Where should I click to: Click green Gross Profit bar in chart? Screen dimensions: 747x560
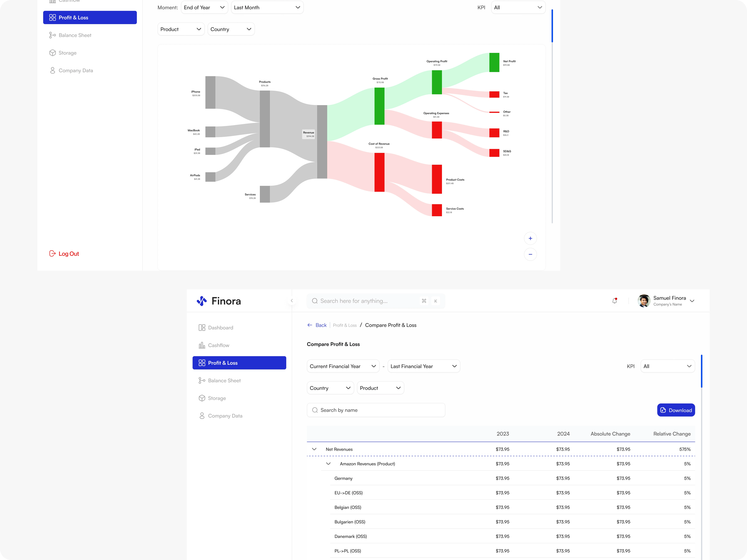pos(379,106)
